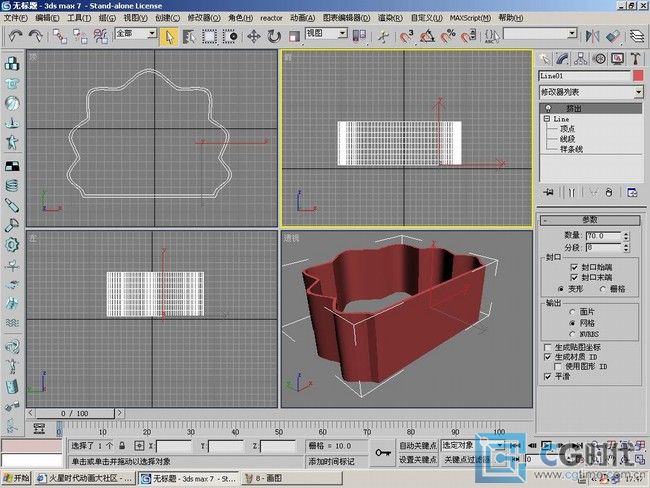Switch to the Display command panel tab

pos(618,59)
